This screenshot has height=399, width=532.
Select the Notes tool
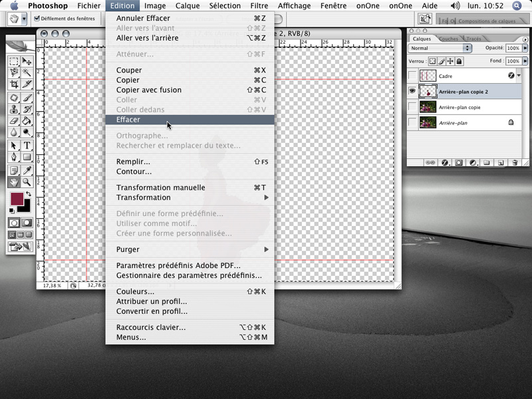click(x=14, y=171)
